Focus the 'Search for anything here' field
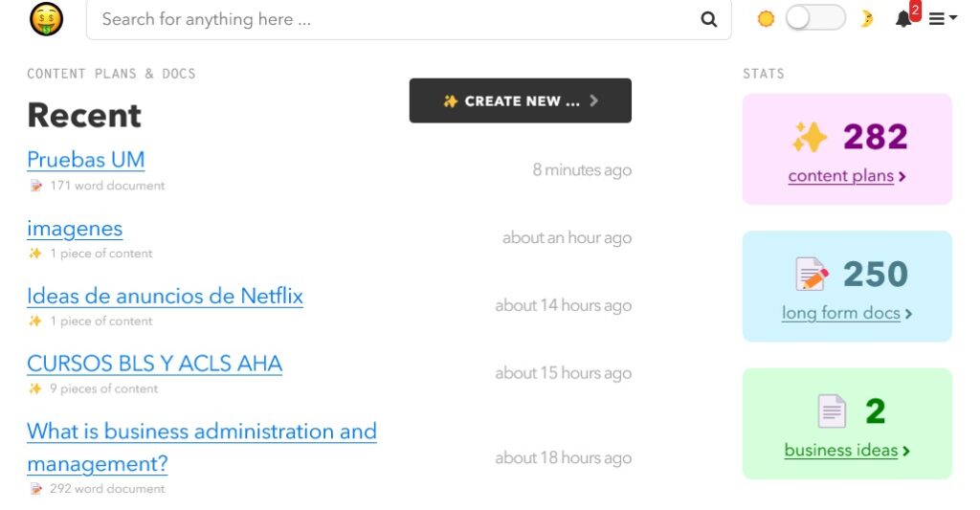980x510 pixels. [409, 19]
